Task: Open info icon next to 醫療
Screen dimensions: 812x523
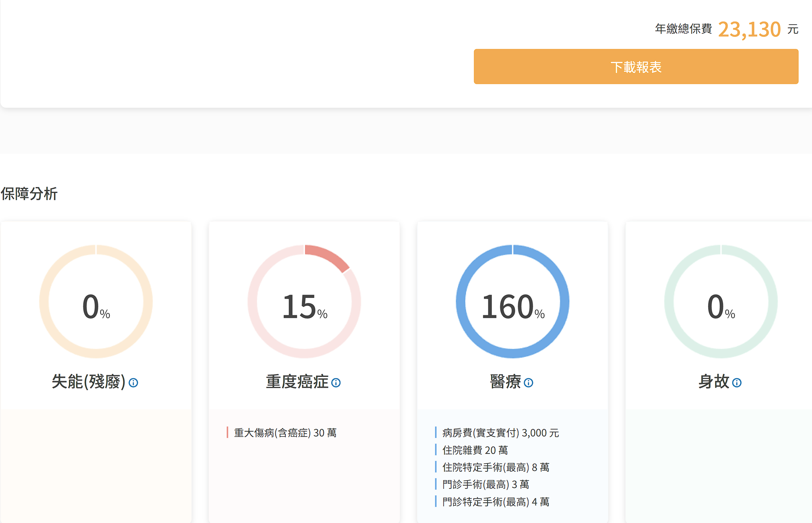Action: [x=528, y=383]
